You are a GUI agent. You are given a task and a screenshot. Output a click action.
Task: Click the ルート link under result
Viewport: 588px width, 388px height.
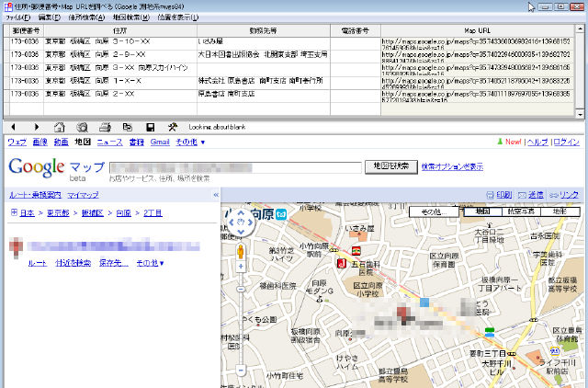coord(38,263)
